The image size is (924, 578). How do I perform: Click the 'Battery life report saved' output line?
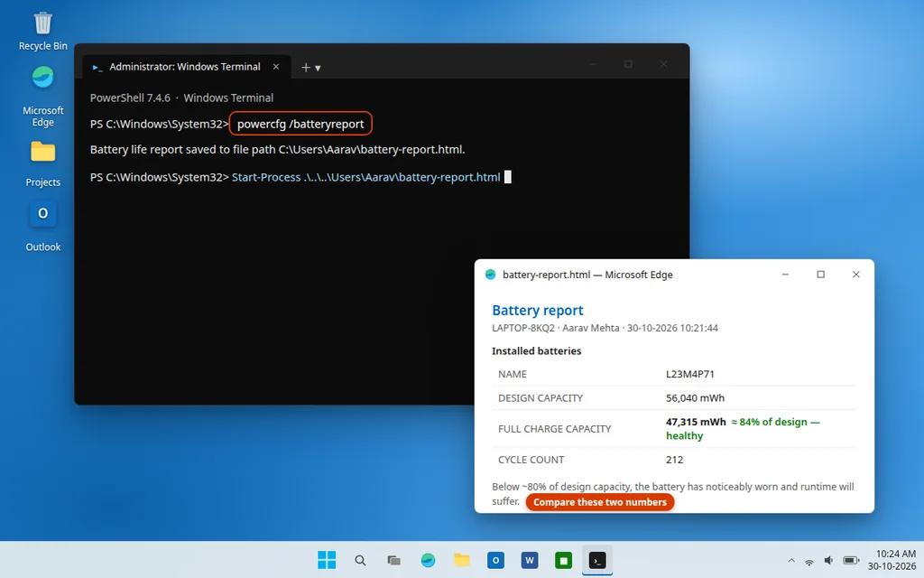pos(278,149)
